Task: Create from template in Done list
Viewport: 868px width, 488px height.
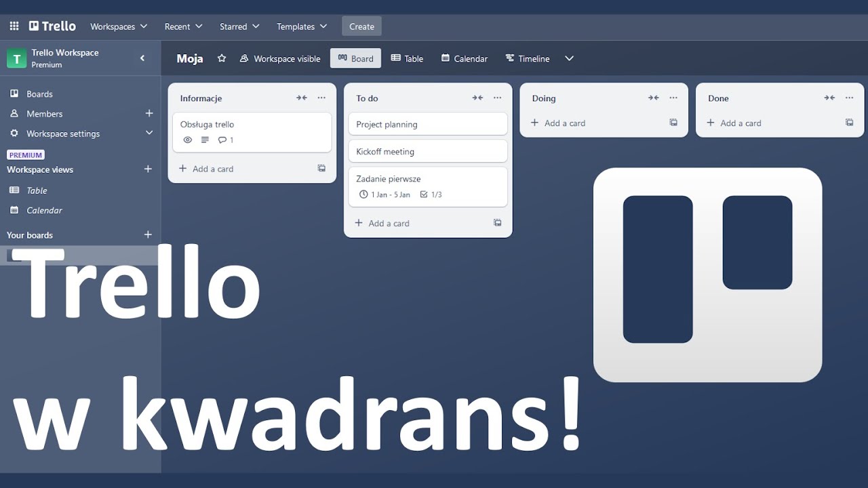Action: (x=849, y=122)
